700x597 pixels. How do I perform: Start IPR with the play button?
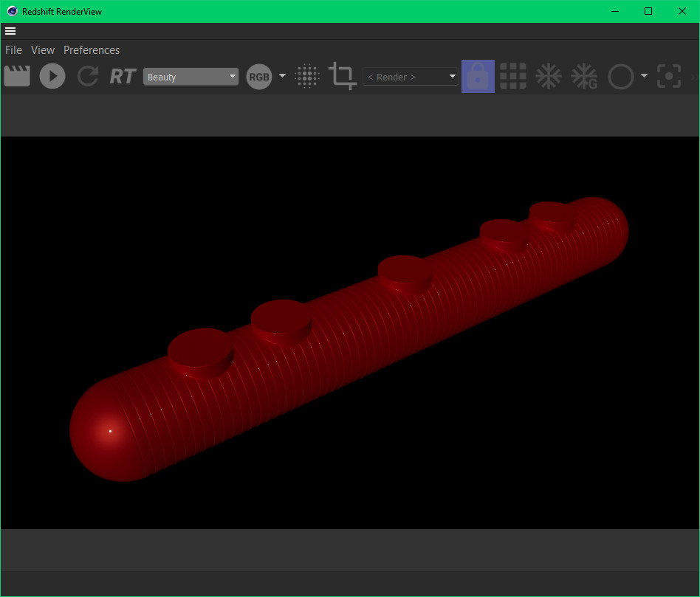(52, 76)
